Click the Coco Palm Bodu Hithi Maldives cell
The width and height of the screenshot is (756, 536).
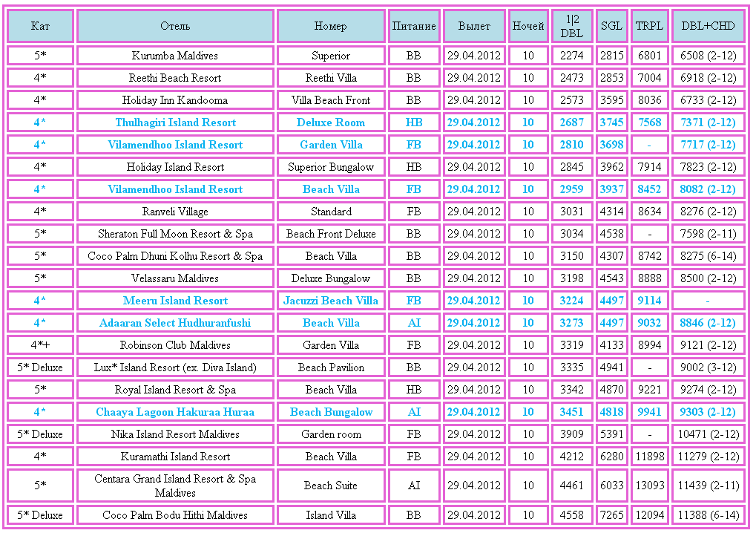pyautogui.click(x=175, y=515)
